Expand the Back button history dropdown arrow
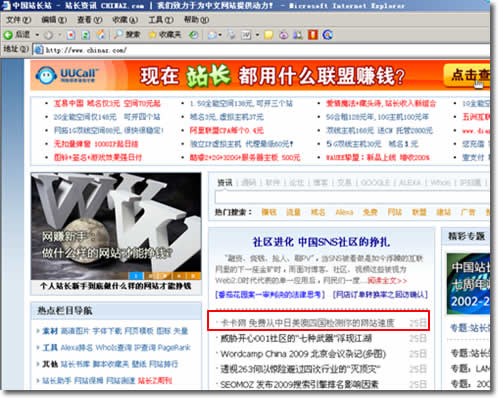The height and width of the screenshot is (398, 498). pyautogui.click(x=37, y=35)
